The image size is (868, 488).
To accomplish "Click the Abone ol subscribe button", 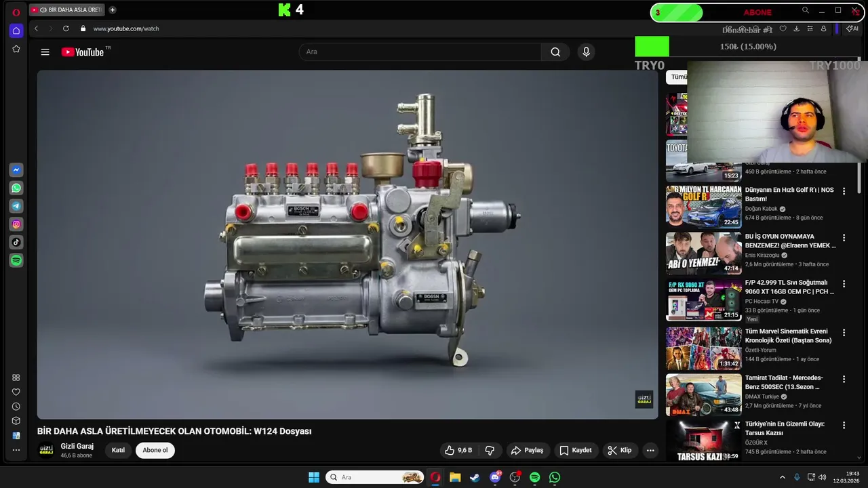I will [x=155, y=450].
